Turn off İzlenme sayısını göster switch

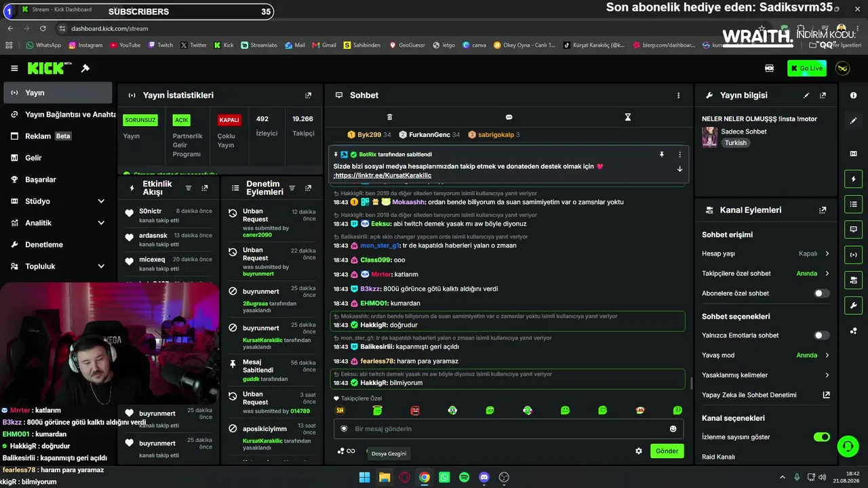(821, 437)
